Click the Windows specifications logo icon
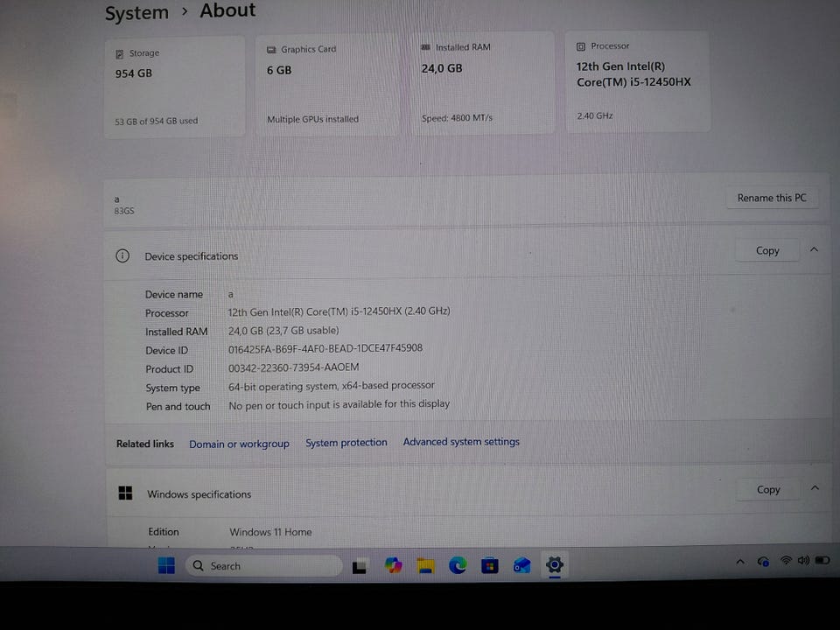The height and width of the screenshot is (630, 840). 125,493
